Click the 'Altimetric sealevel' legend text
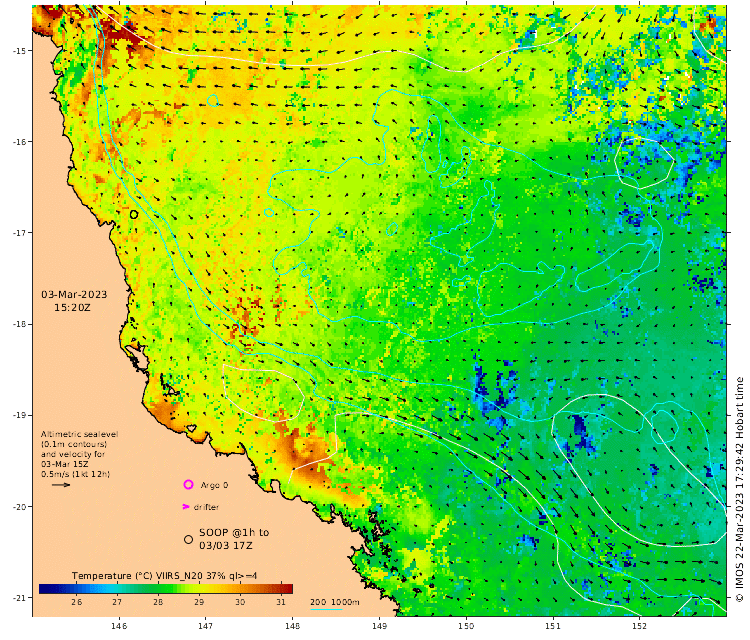Viewport: 750px width, 640px height. point(79,434)
